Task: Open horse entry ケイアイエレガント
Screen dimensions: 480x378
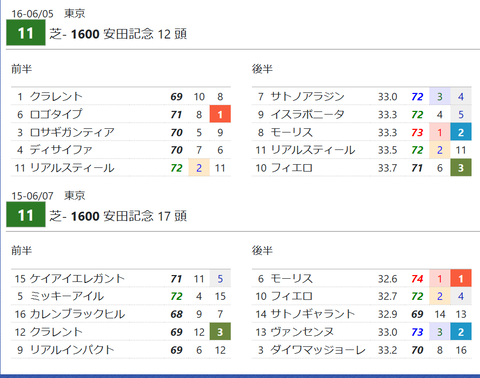Action: tap(77, 278)
